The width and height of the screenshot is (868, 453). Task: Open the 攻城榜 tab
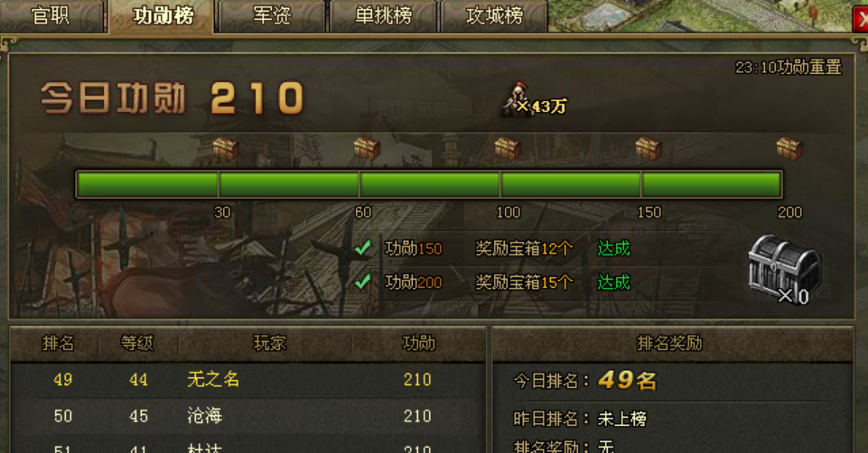(494, 15)
